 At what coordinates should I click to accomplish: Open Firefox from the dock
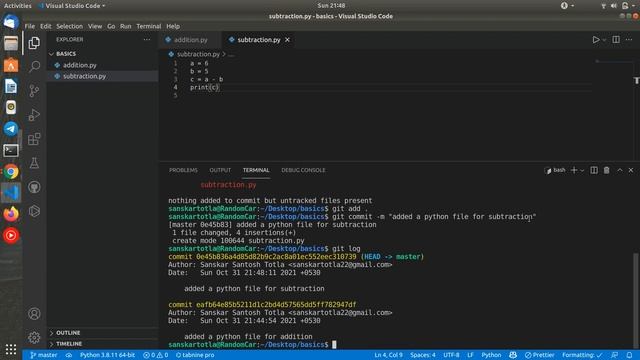point(11,214)
